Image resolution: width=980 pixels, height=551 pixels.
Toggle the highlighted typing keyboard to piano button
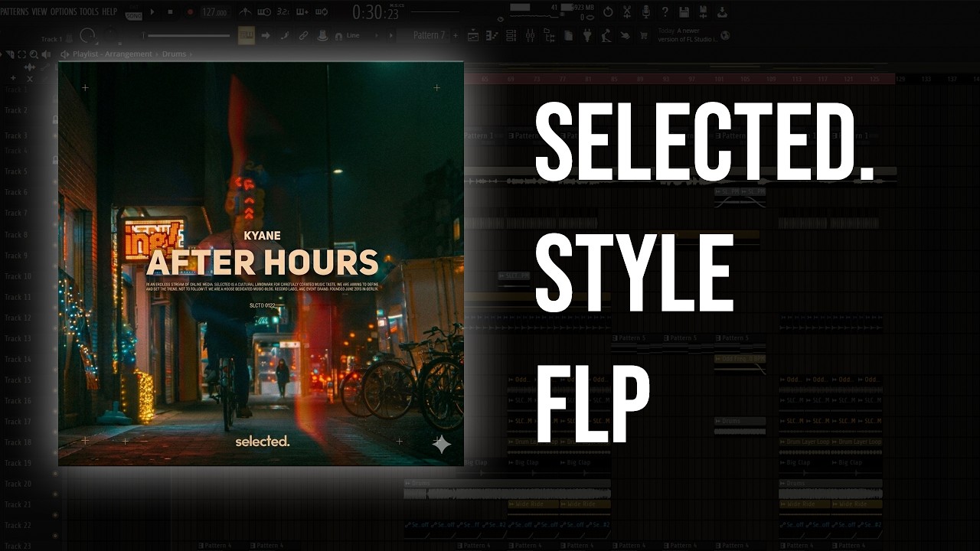246,36
